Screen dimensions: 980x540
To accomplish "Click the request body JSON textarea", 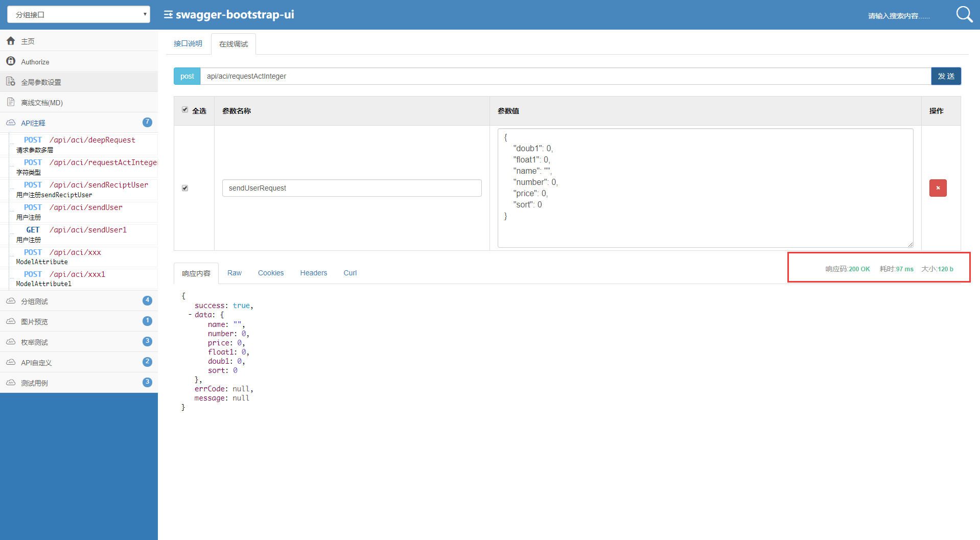I will coord(705,188).
